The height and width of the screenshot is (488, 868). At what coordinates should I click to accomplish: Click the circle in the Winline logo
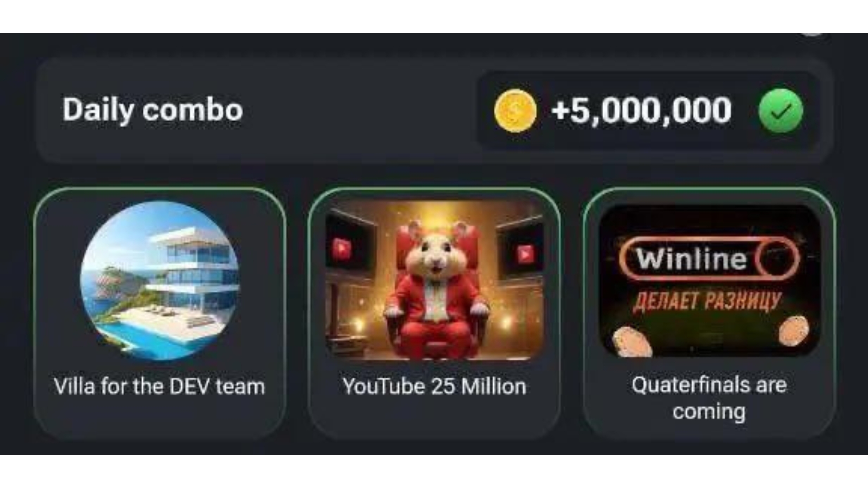(x=777, y=258)
